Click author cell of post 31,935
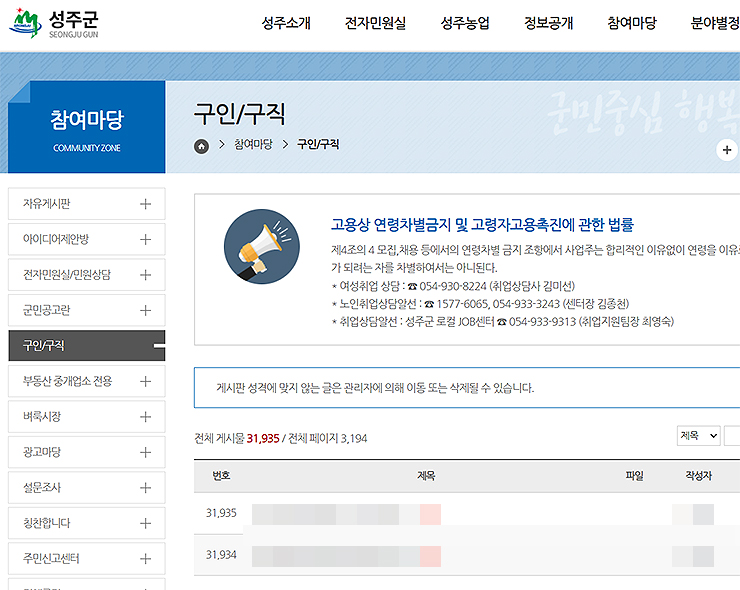The image size is (740, 590). point(693,514)
